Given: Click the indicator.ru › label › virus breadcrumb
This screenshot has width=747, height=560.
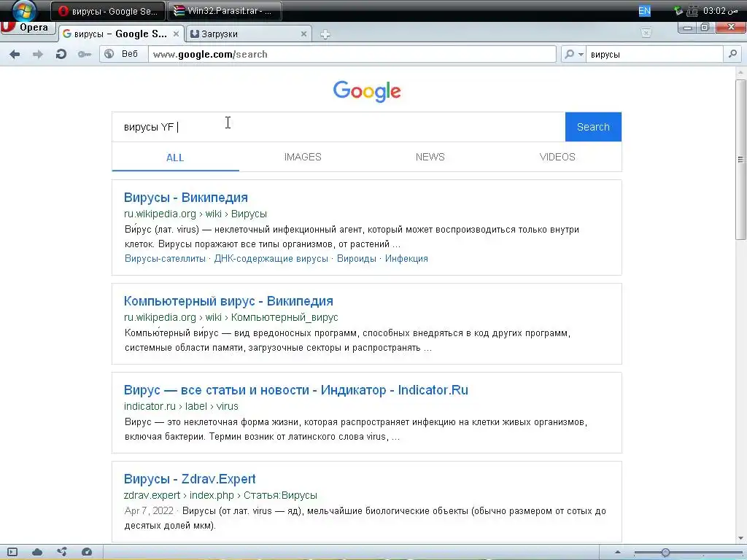Looking at the screenshot, I should point(181,406).
